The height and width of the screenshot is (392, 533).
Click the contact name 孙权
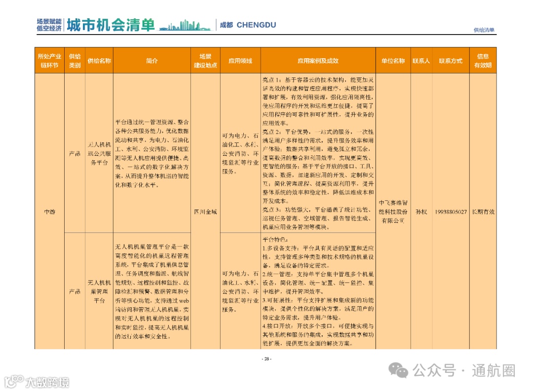421,212
